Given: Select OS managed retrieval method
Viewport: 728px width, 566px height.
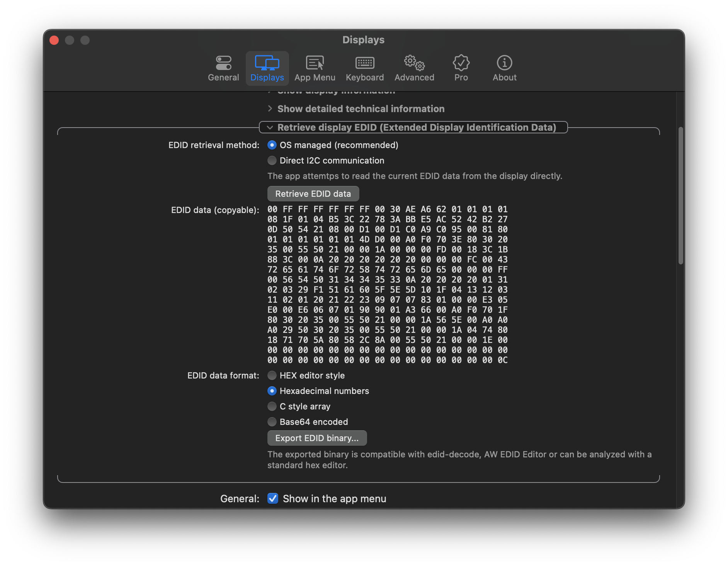Looking at the screenshot, I should [x=272, y=145].
